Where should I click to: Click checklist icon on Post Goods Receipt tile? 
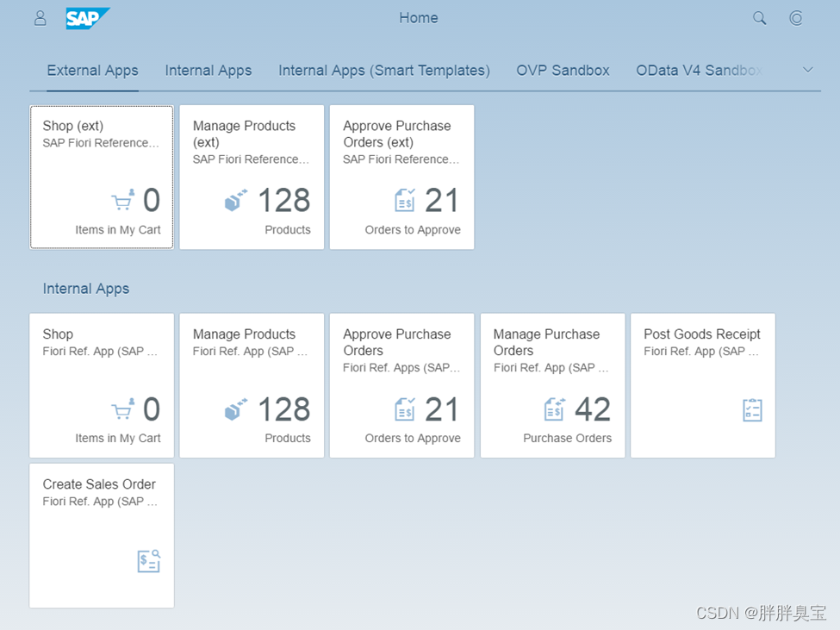[753, 410]
